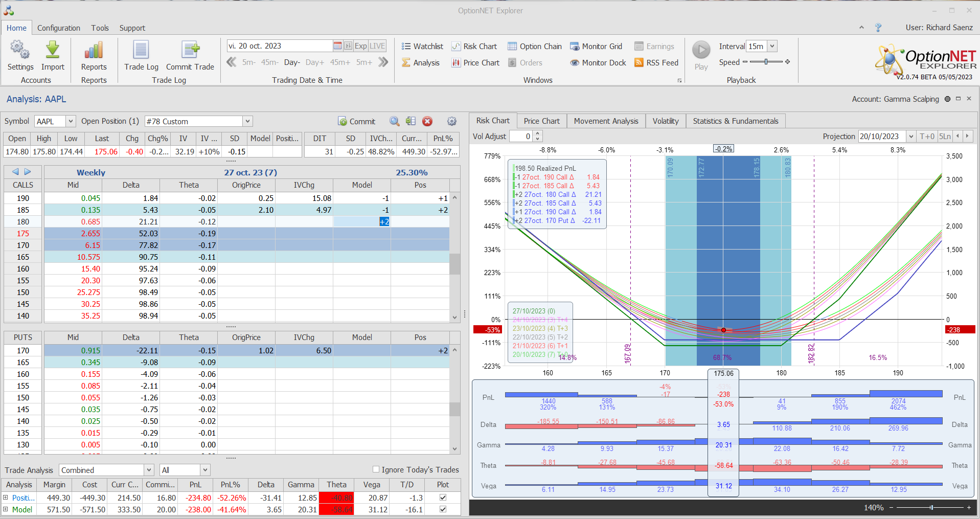Open the Support ribbon tab
This screenshot has width=980, height=519.
point(132,28)
